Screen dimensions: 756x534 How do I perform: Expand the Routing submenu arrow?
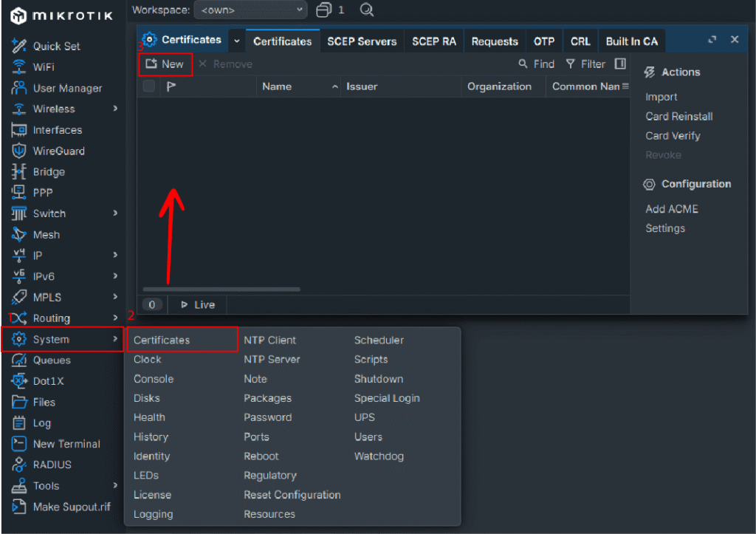tap(115, 318)
